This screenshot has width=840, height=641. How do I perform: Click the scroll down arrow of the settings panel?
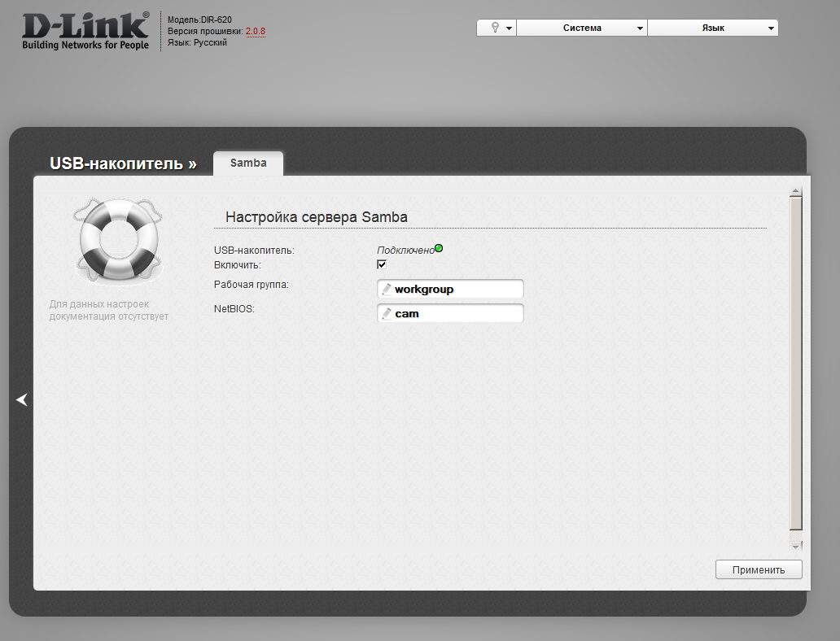[796, 545]
